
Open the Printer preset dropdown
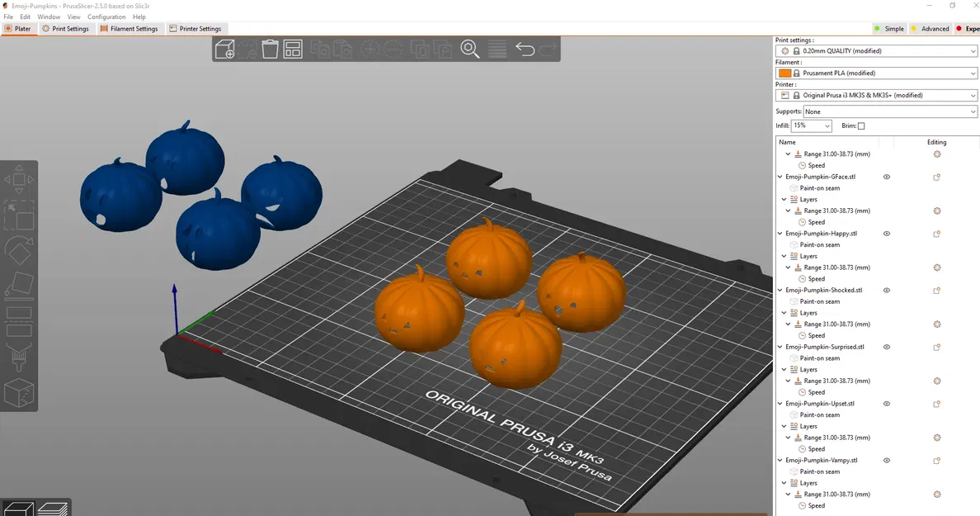(876, 96)
